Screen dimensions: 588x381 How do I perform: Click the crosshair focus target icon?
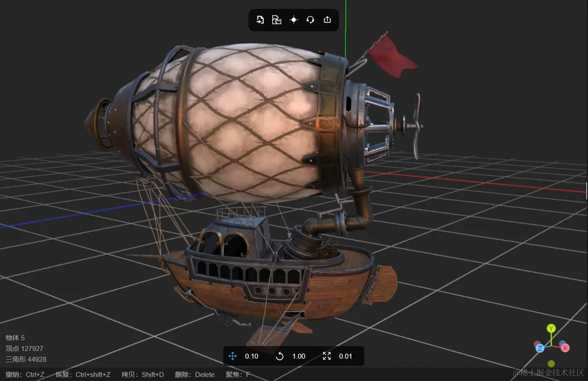point(294,20)
